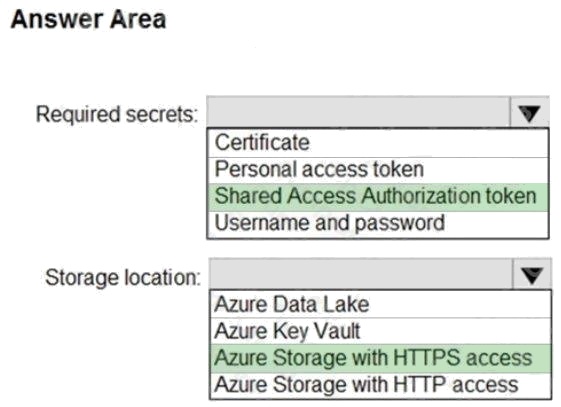The width and height of the screenshot is (561, 407).
Task: Expand the Storage location dropdown arrow
Action: tap(532, 274)
